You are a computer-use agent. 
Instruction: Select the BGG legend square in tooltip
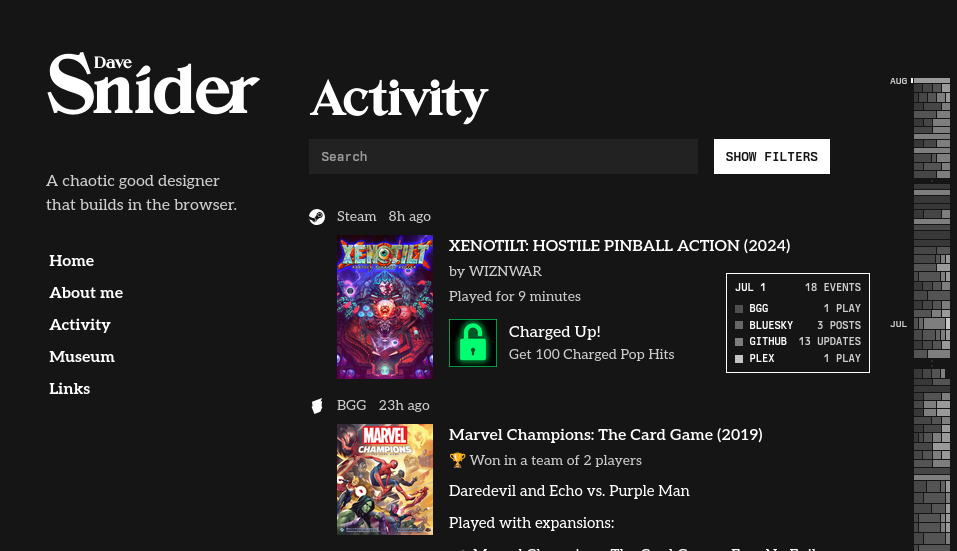pyautogui.click(x=739, y=309)
